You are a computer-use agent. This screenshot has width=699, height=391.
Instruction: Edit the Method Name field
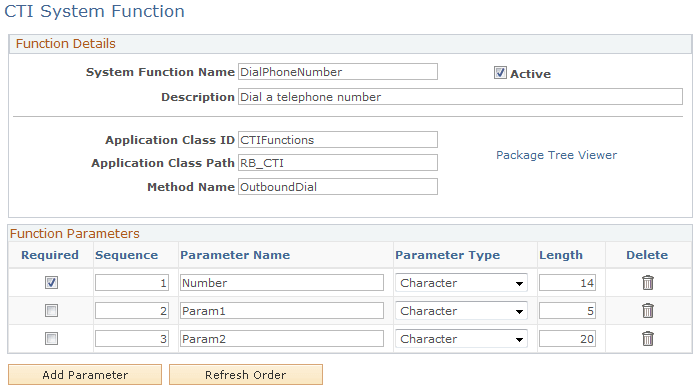(338, 187)
